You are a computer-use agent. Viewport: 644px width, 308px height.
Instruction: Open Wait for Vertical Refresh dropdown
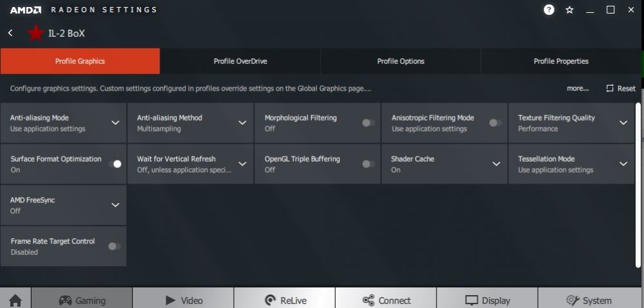click(242, 164)
